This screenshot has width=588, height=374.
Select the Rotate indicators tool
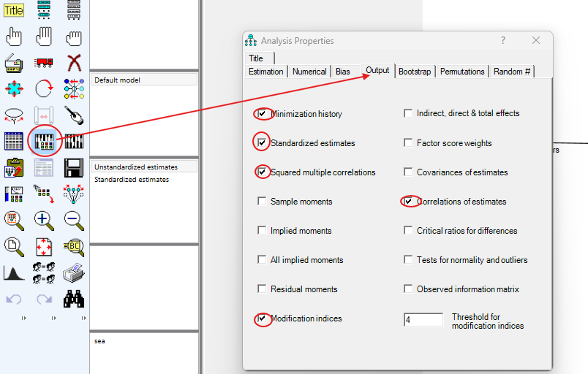43,89
